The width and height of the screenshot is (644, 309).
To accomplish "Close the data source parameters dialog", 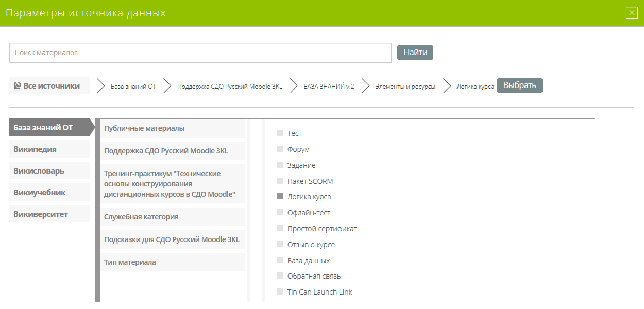I will (x=632, y=13).
